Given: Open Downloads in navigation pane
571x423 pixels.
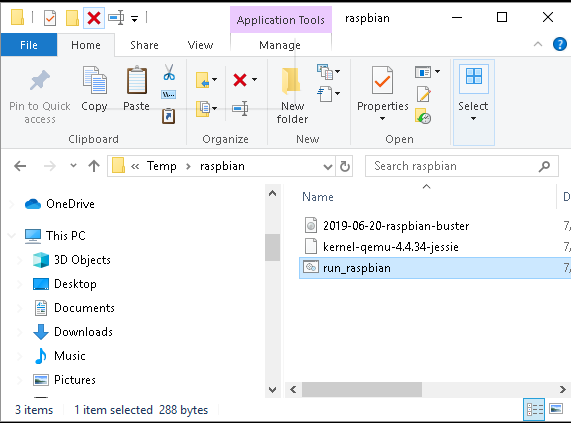Looking at the screenshot, I should point(83,332).
